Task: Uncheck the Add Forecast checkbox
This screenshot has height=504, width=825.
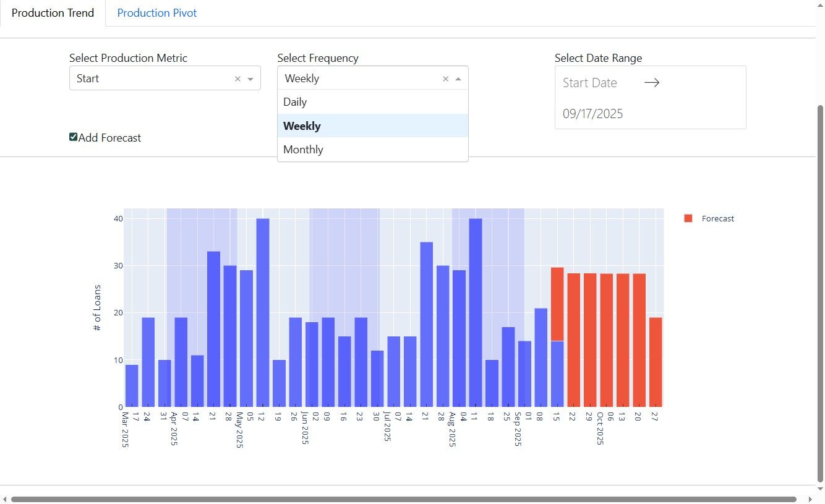Action: pos(74,137)
